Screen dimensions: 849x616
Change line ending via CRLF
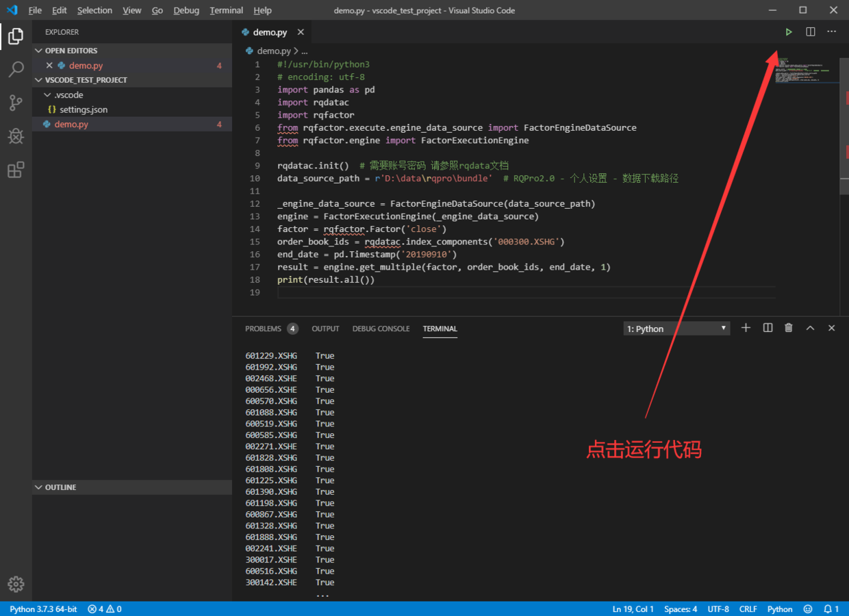tap(748, 609)
